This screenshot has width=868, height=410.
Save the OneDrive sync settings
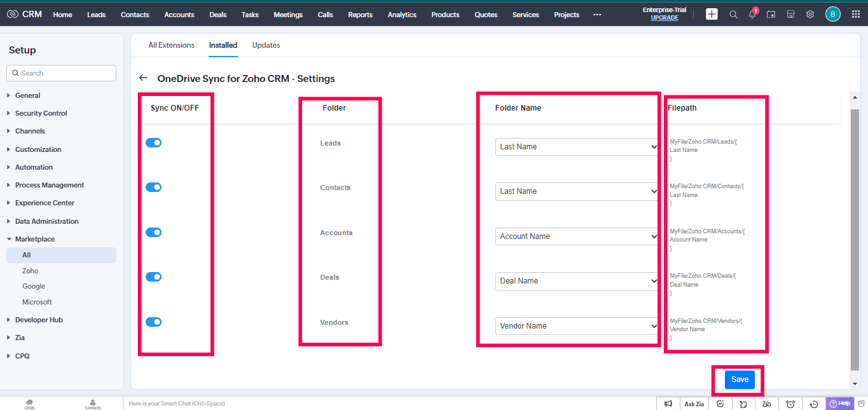[x=740, y=379]
